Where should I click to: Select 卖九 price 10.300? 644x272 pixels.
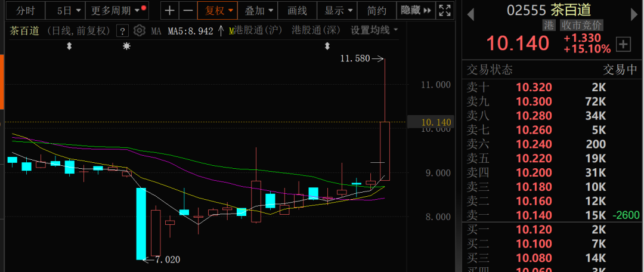pos(534,101)
